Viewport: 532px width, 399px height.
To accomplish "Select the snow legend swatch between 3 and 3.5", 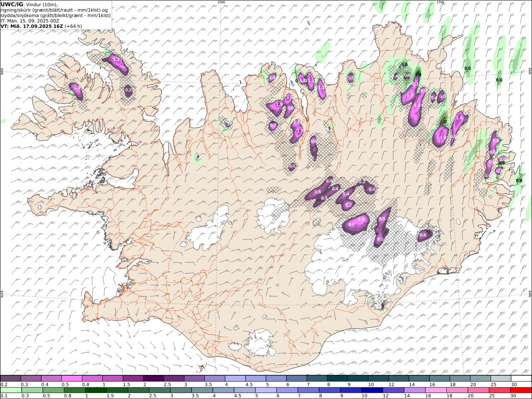I will (x=194, y=378).
